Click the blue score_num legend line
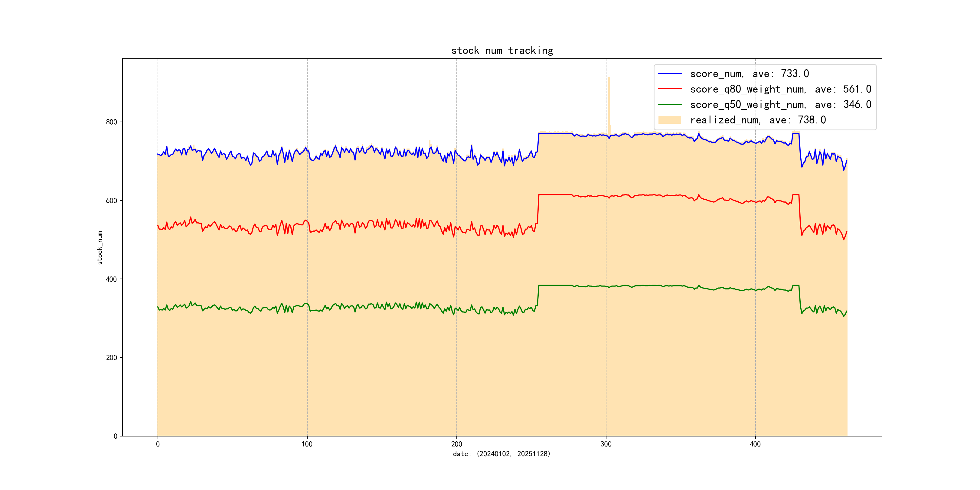This screenshot has height=490, width=980. click(670, 73)
